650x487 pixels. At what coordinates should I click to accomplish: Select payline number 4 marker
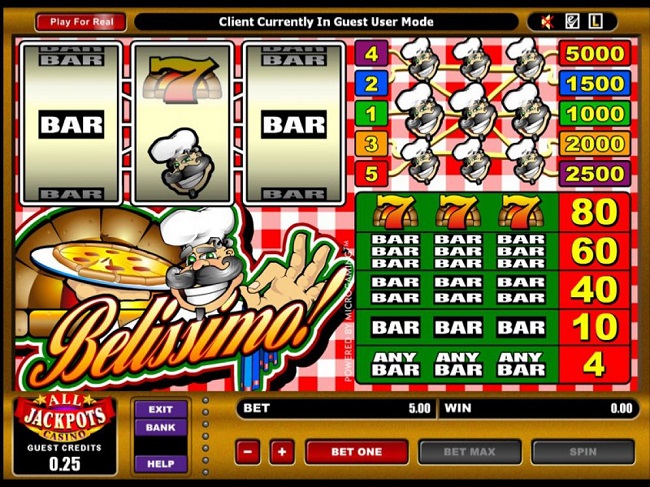tap(371, 53)
